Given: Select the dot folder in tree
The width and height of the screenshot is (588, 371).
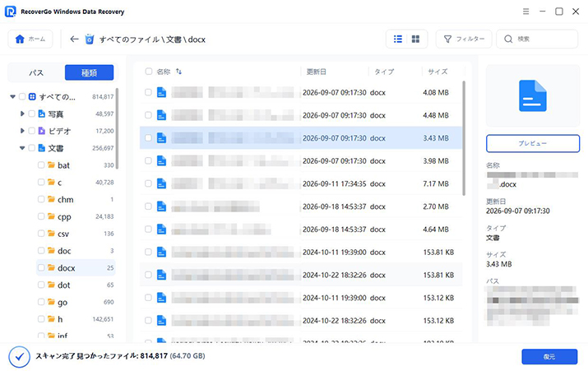Looking at the screenshot, I should tap(76, 285).
